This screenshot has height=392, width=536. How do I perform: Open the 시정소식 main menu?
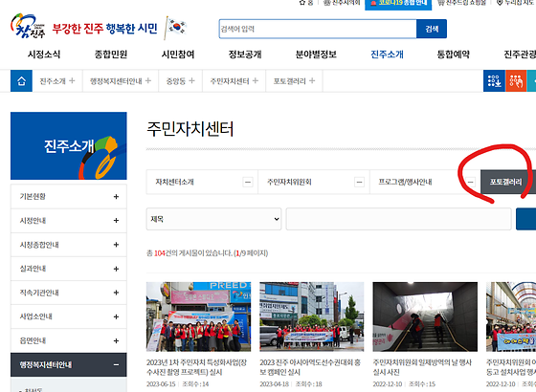44,54
